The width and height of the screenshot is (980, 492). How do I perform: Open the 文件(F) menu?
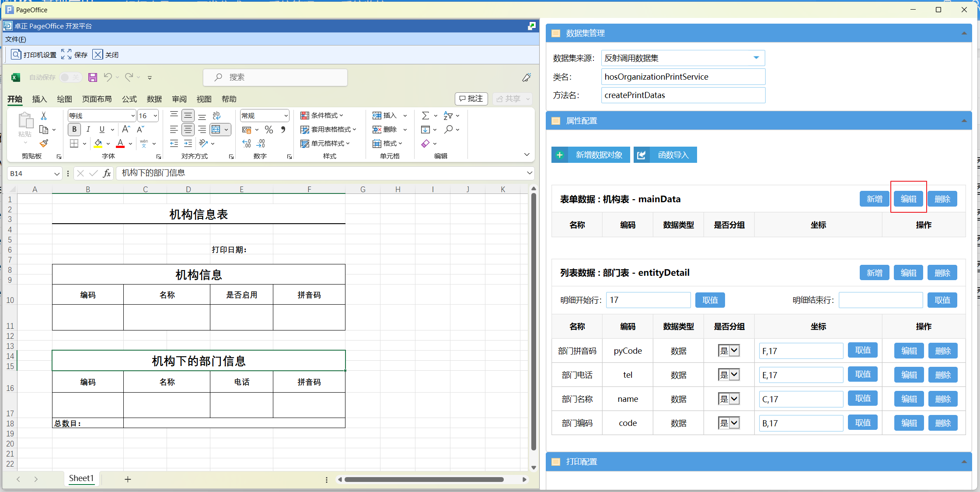point(16,39)
